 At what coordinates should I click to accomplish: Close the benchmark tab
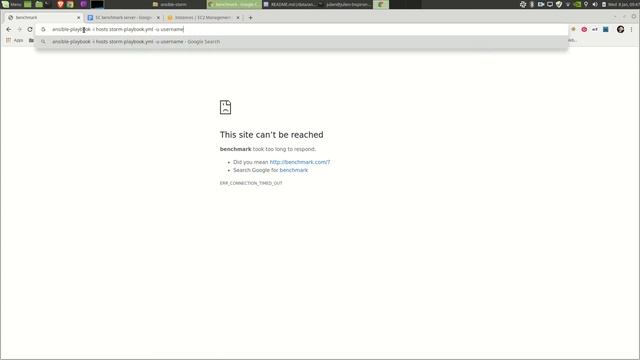pyautogui.click(x=78, y=18)
